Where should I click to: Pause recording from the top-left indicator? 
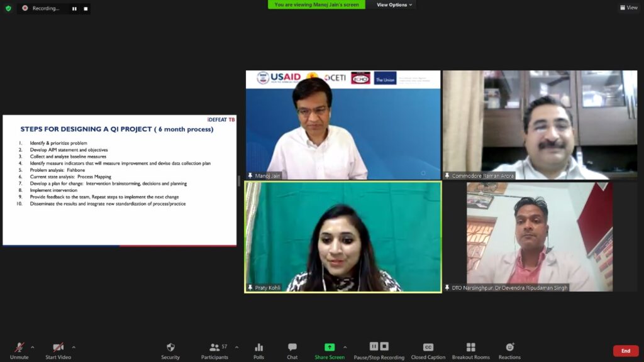(x=74, y=9)
